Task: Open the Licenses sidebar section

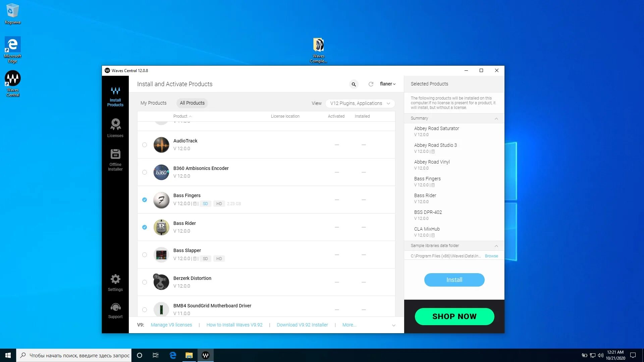Action: point(115,128)
